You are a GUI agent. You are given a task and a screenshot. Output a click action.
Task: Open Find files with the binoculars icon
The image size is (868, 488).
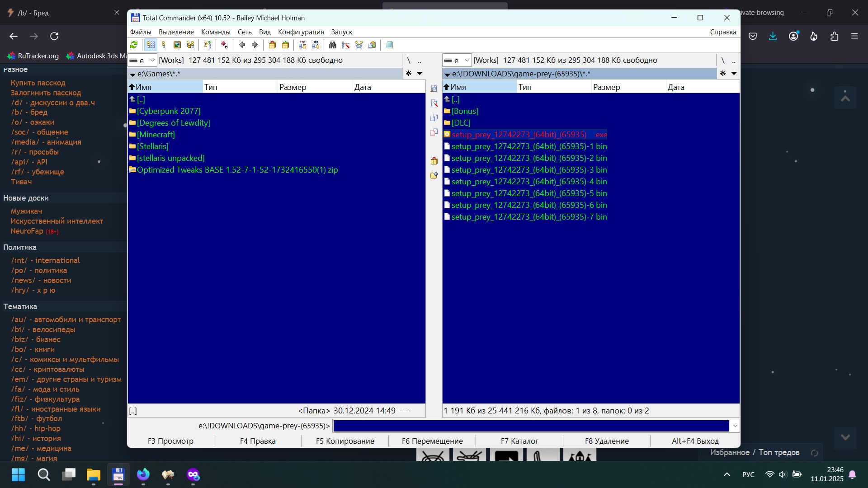click(333, 45)
